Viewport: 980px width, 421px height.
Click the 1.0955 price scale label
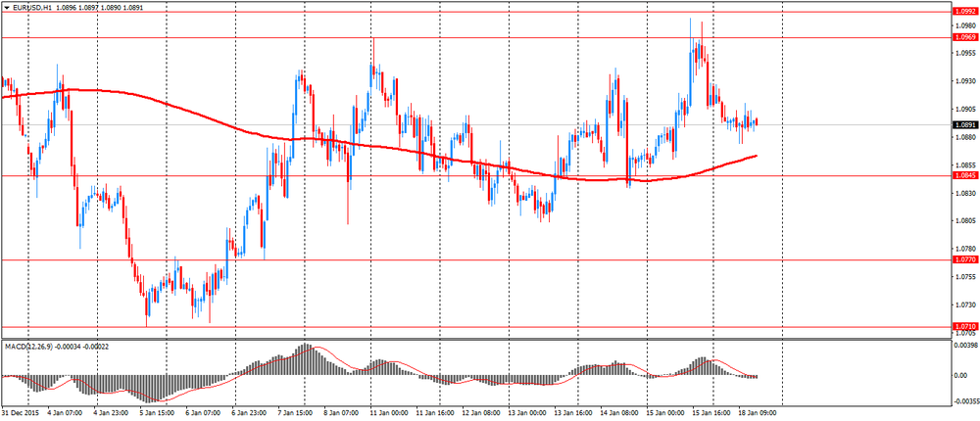click(964, 53)
